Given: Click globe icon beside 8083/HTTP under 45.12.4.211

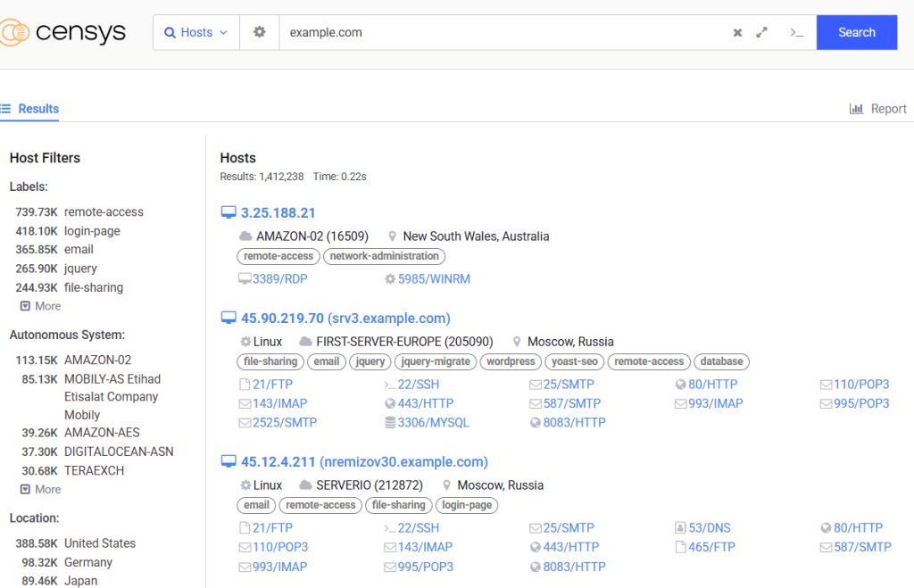Looking at the screenshot, I should point(536,567).
